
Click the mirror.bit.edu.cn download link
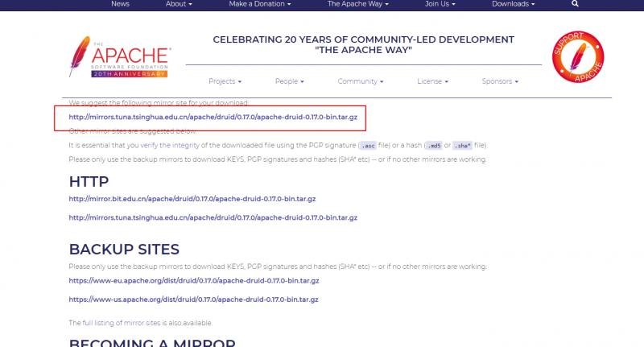(192, 199)
